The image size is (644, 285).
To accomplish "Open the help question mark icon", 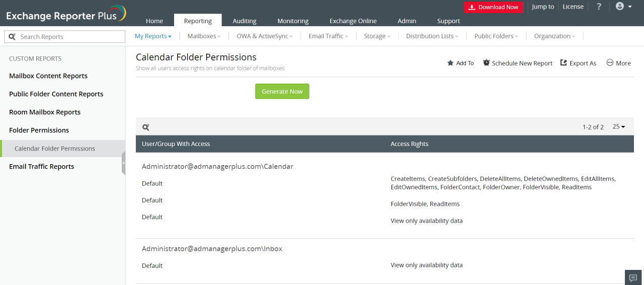I will (x=599, y=7).
